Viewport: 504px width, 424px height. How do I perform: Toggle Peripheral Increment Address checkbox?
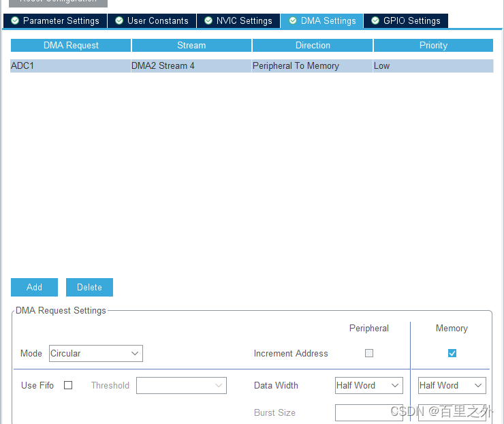point(369,353)
